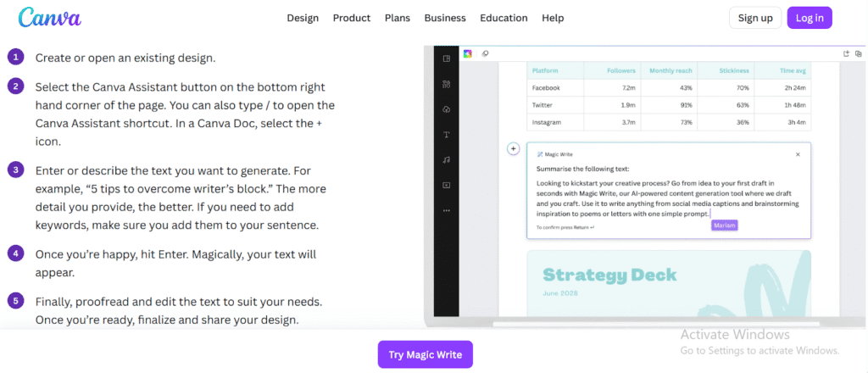
Task: Close the Magic Write prompt box
Action: point(798,154)
